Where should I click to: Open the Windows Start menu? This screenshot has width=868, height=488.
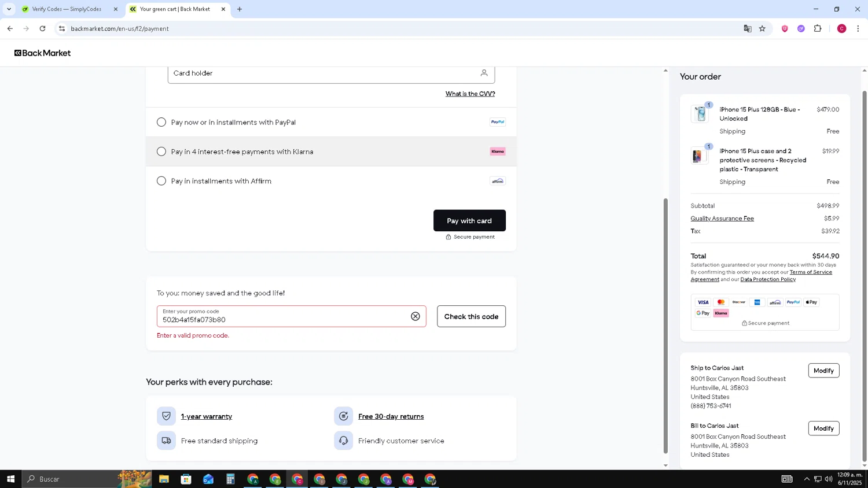[10, 479]
